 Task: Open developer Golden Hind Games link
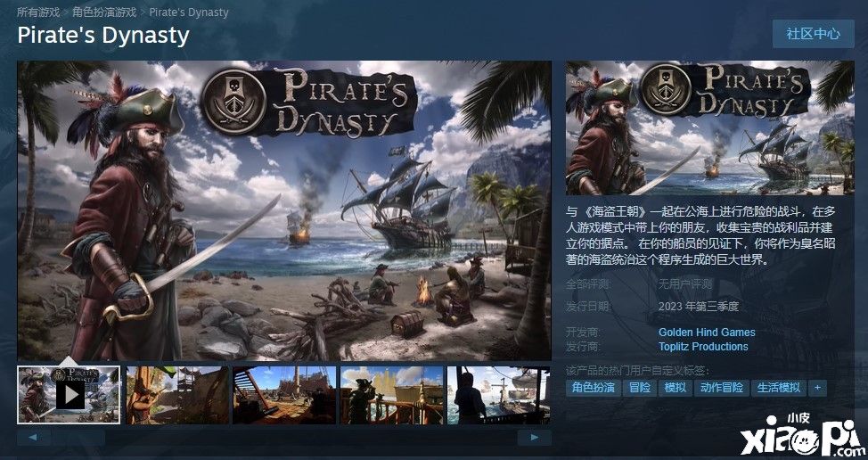707,333
